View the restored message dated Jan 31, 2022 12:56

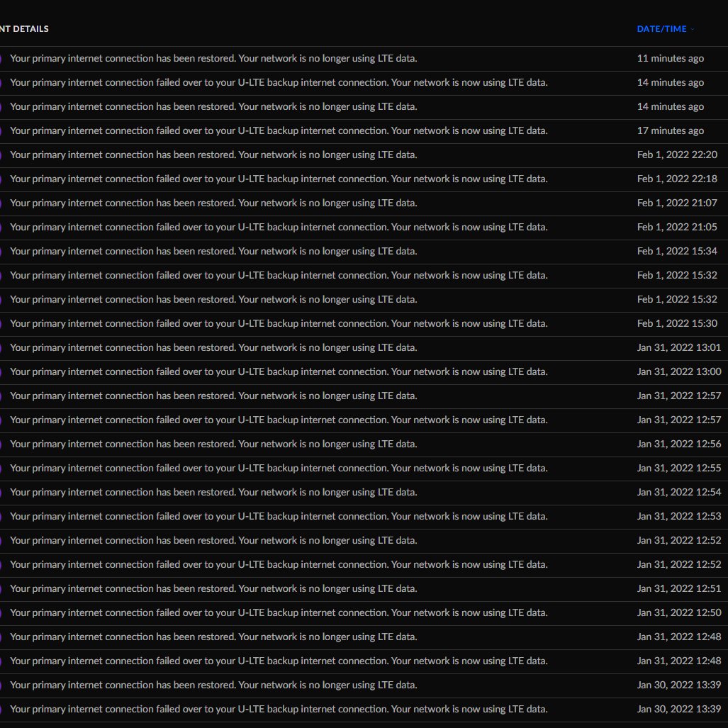pyautogui.click(x=213, y=444)
